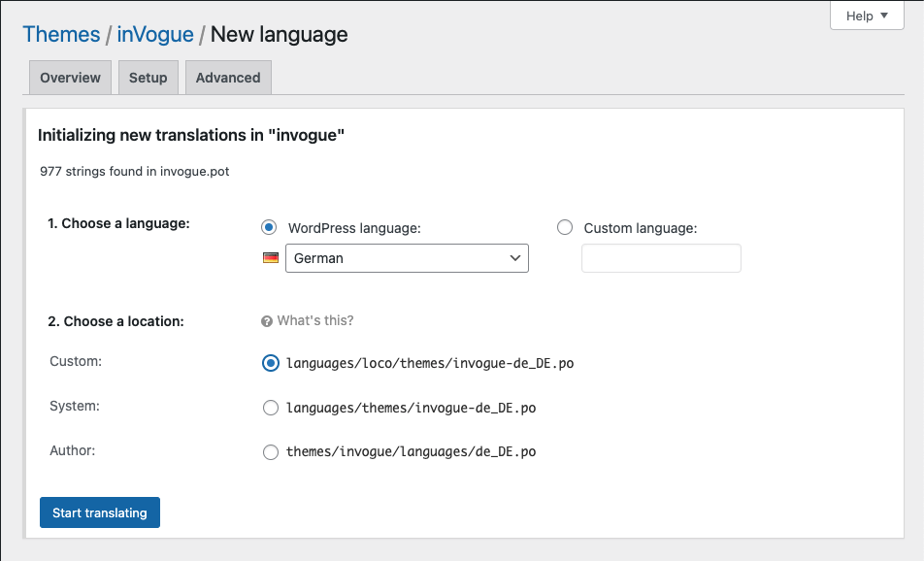Click the question mark help icon

tap(267, 321)
